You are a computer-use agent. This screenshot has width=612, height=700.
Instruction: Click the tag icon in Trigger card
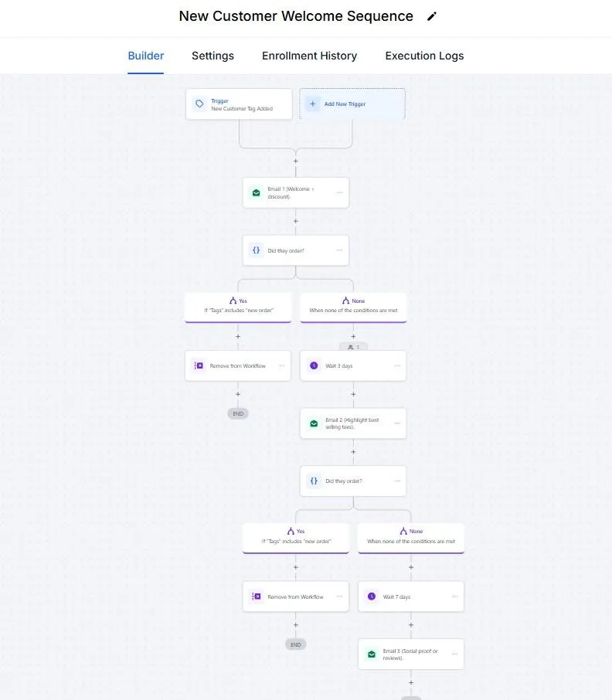pyautogui.click(x=199, y=104)
